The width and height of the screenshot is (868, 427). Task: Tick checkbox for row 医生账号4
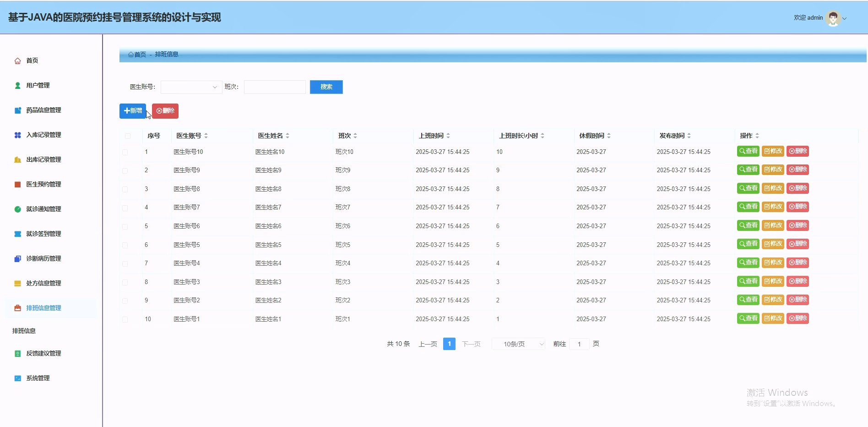click(125, 263)
